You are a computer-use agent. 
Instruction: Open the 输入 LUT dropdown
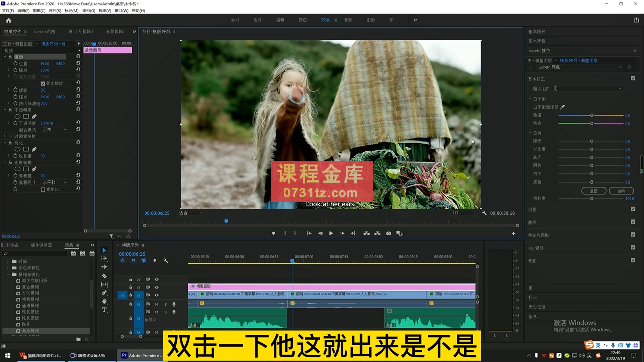[x=588, y=88]
